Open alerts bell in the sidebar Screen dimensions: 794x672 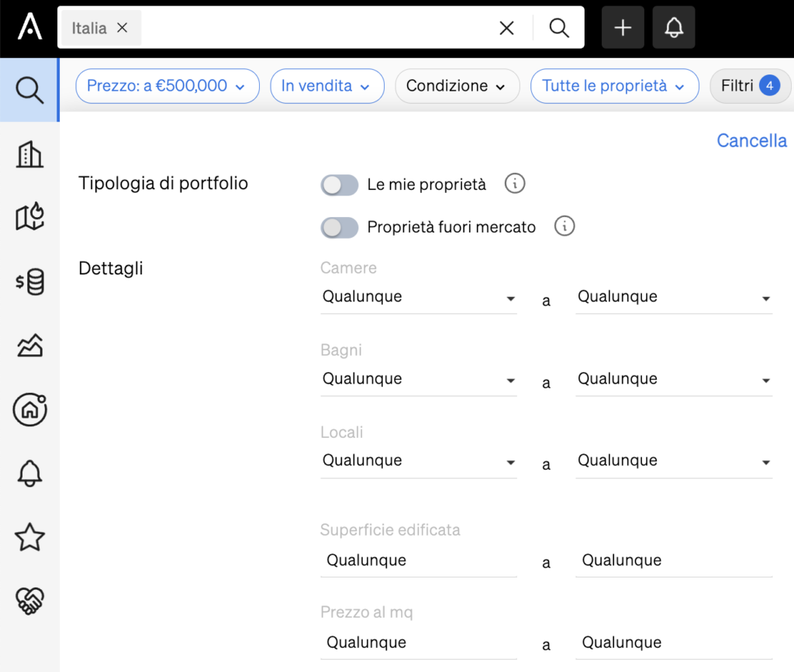(30, 473)
